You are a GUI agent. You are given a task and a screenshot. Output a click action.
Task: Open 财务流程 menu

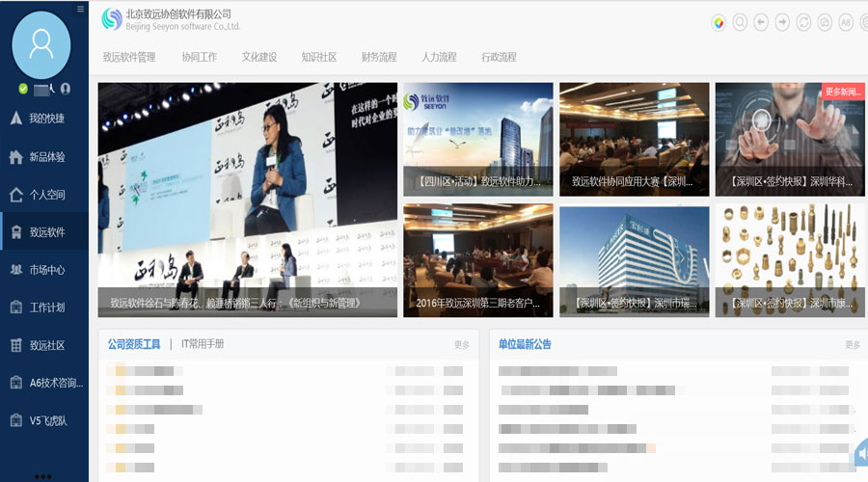(x=379, y=57)
